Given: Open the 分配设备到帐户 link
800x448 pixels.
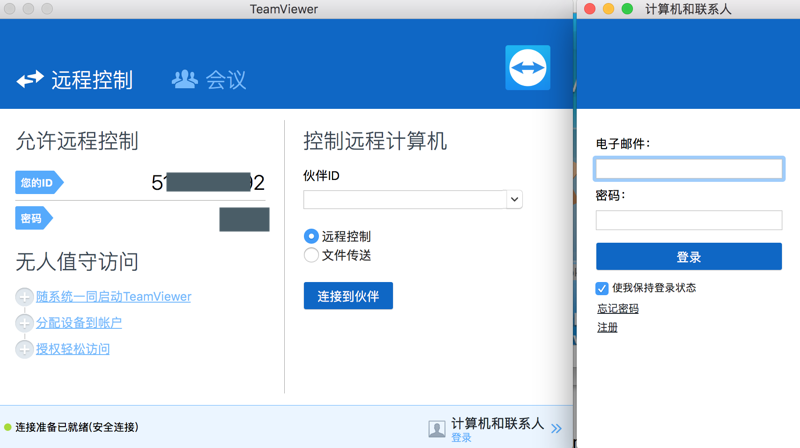Looking at the screenshot, I should (79, 322).
